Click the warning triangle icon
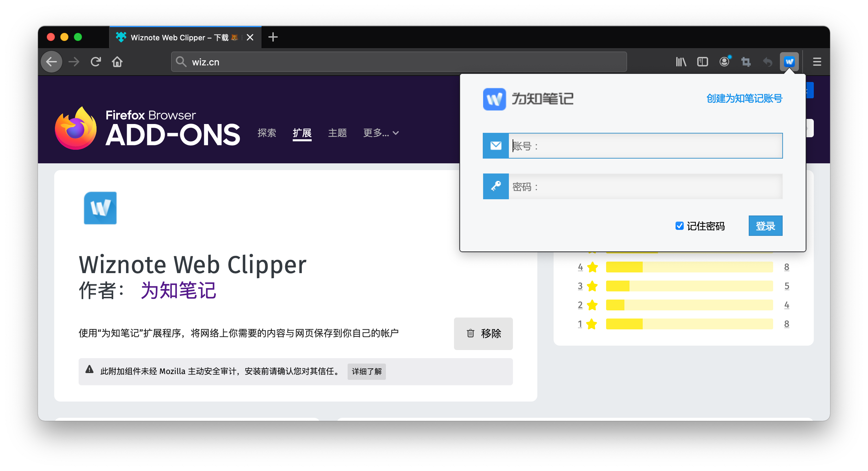This screenshot has width=868, height=471. [x=89, y=370]
